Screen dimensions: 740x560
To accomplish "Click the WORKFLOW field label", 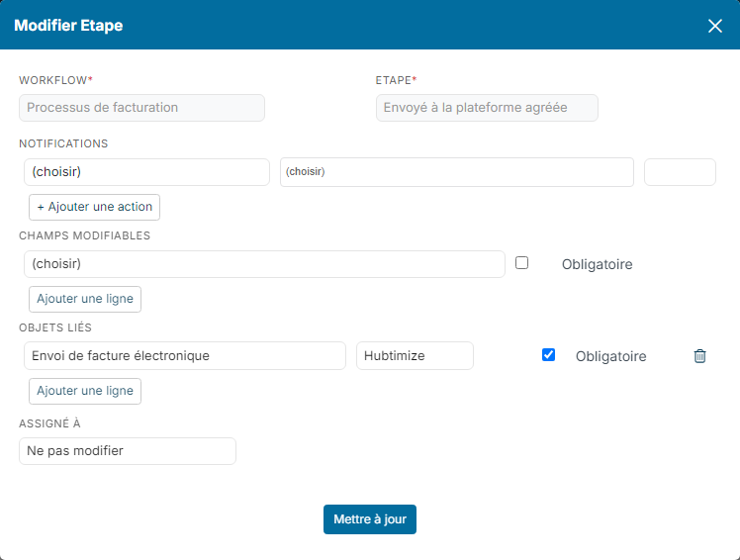I will pos(55,80).
